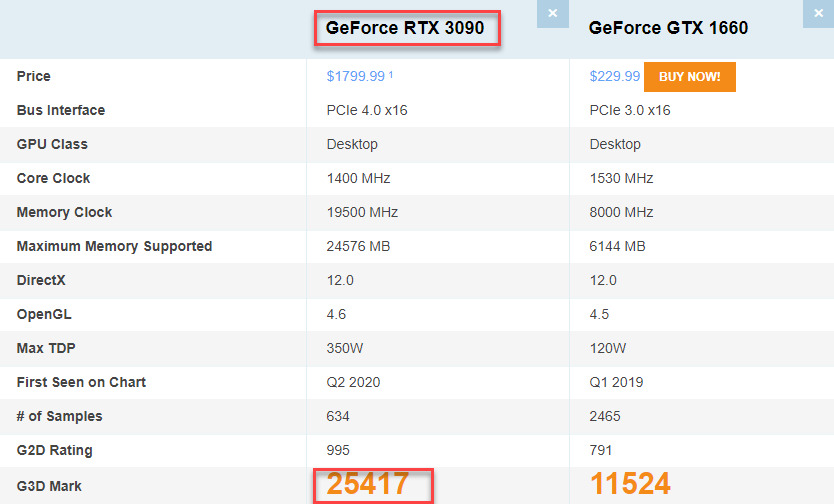Click the 2465 samples value
The image size is (834, 504).
pyautogui.click(x=605, y=416)
